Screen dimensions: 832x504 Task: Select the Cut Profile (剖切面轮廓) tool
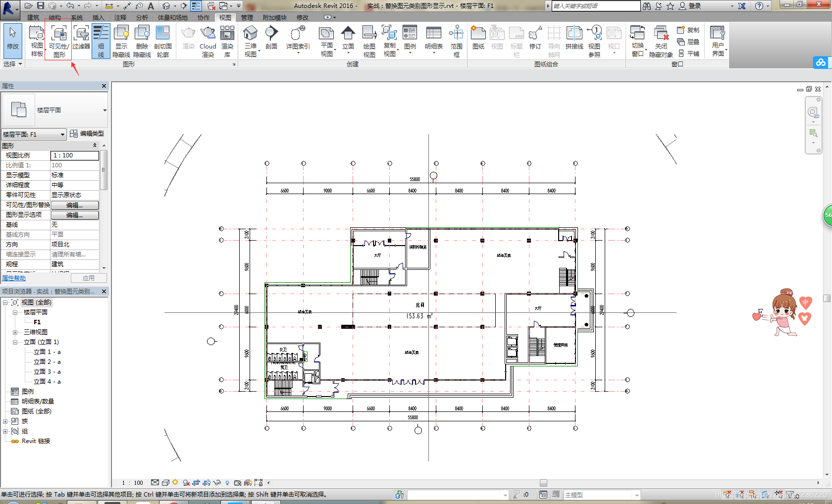coord(163,41)
